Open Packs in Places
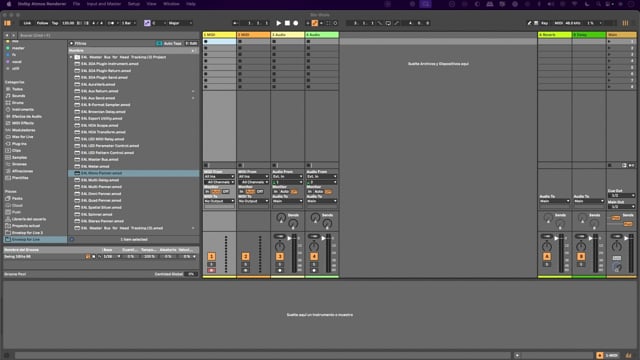The width and height of the screenshot is (640, 360). 17,198
